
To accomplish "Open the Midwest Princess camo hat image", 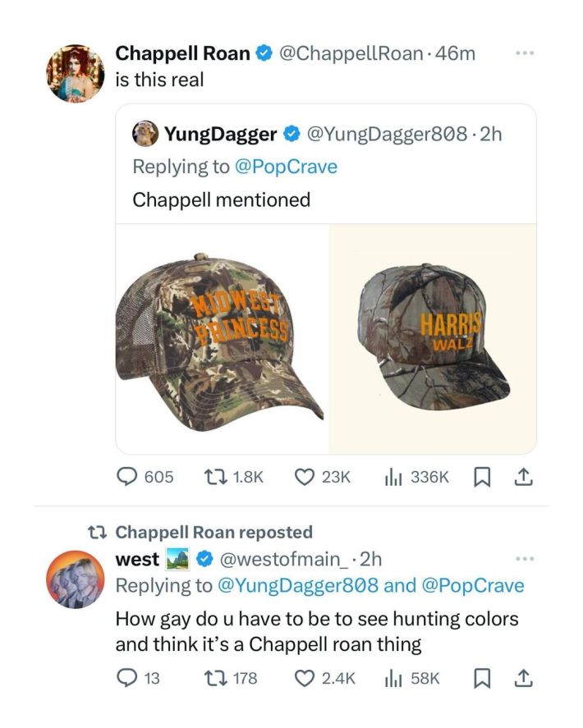I will coord(223,338).
